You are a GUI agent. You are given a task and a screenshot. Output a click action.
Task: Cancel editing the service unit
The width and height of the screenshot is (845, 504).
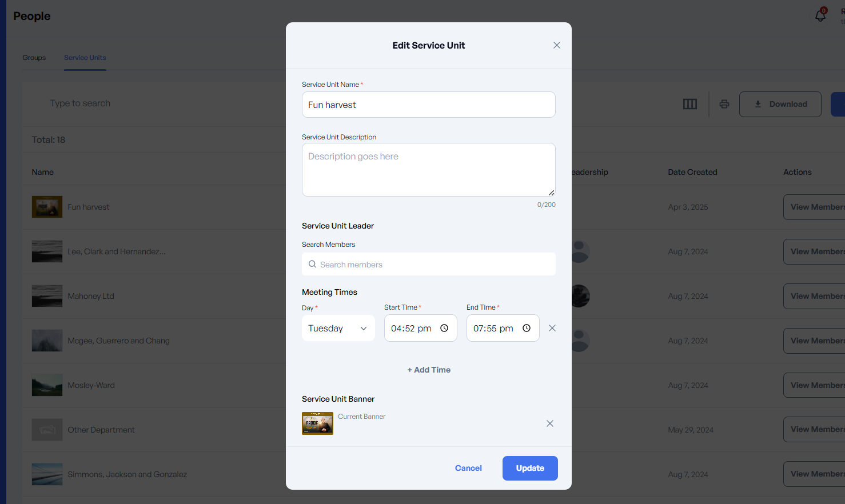pyautogui.click(x=468, y=468)
